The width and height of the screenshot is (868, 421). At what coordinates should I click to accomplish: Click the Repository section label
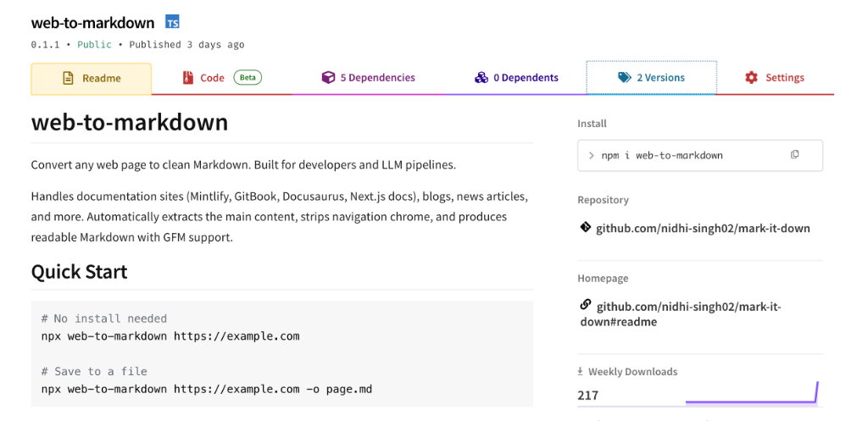point(603,200)
